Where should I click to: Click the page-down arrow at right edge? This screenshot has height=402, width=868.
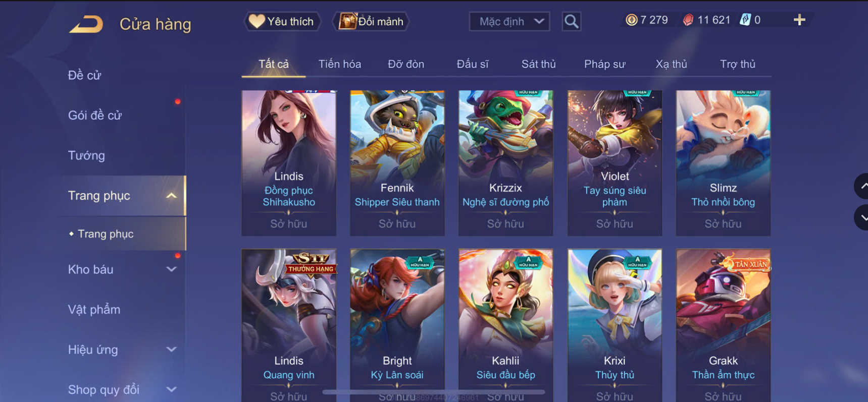coord(862,217)
